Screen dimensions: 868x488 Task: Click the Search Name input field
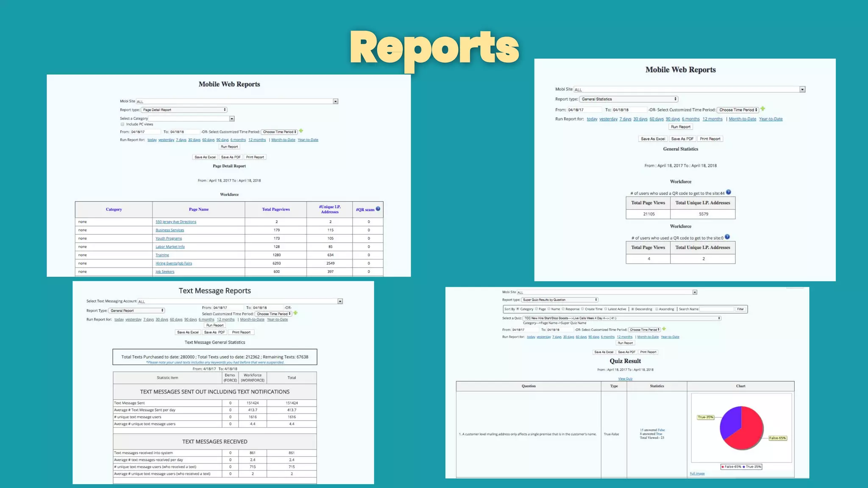coord(716,309)
